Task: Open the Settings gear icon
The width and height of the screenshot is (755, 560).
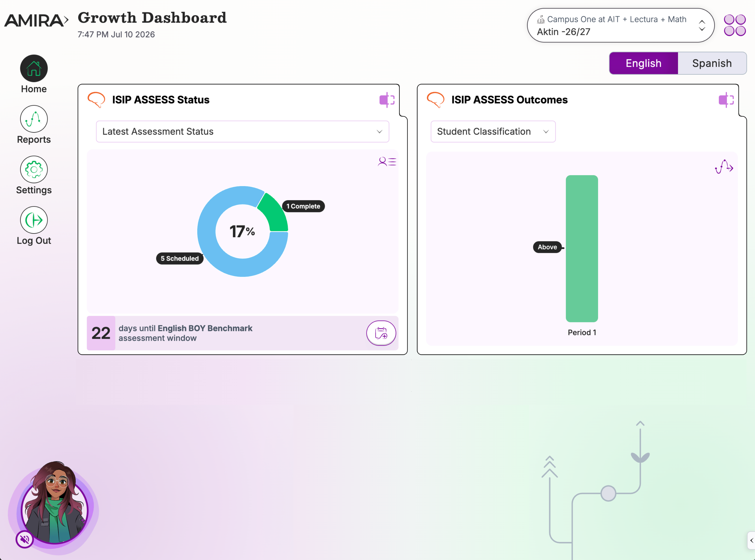Action: [x=34, y=169]
